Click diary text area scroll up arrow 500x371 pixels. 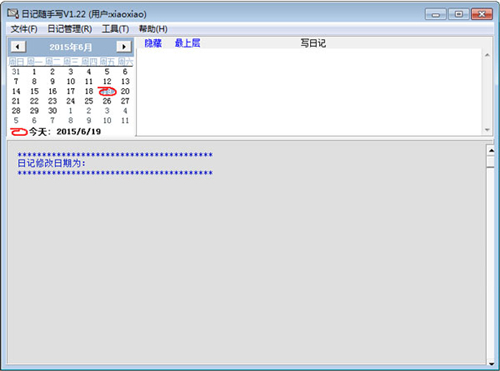coord(487,55)
